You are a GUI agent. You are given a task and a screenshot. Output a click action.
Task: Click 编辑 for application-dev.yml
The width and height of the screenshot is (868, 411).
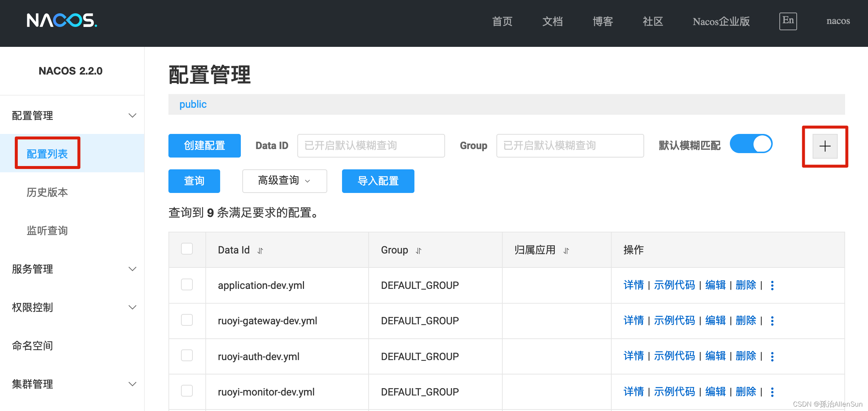pos(715,285)
